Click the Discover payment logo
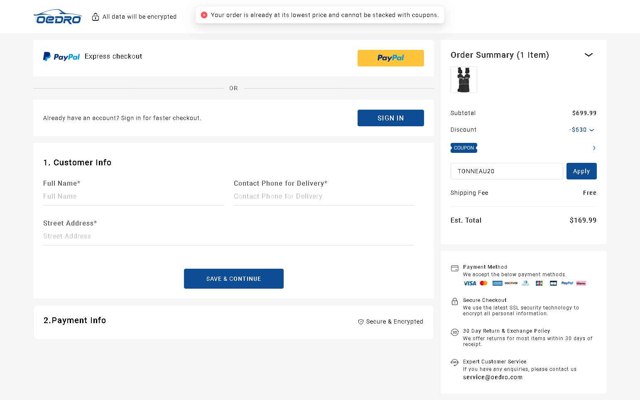The image size is (640, 400). pyautogui.click(x=511, y=283)
